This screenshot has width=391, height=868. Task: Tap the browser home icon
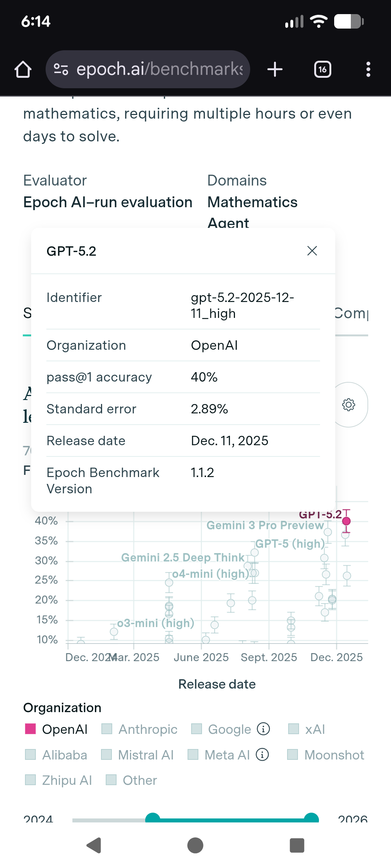pos(23,69)
